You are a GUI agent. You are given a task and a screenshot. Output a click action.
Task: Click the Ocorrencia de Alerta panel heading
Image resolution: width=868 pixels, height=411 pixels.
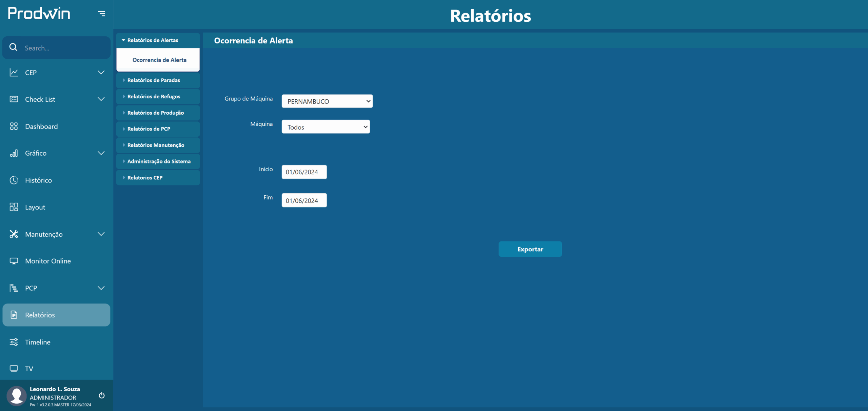(253, 40)
